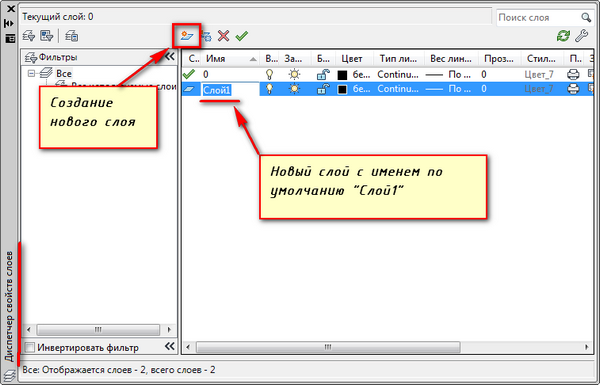Click layer list horizontal scrollbar right arrow

(587, 347)
